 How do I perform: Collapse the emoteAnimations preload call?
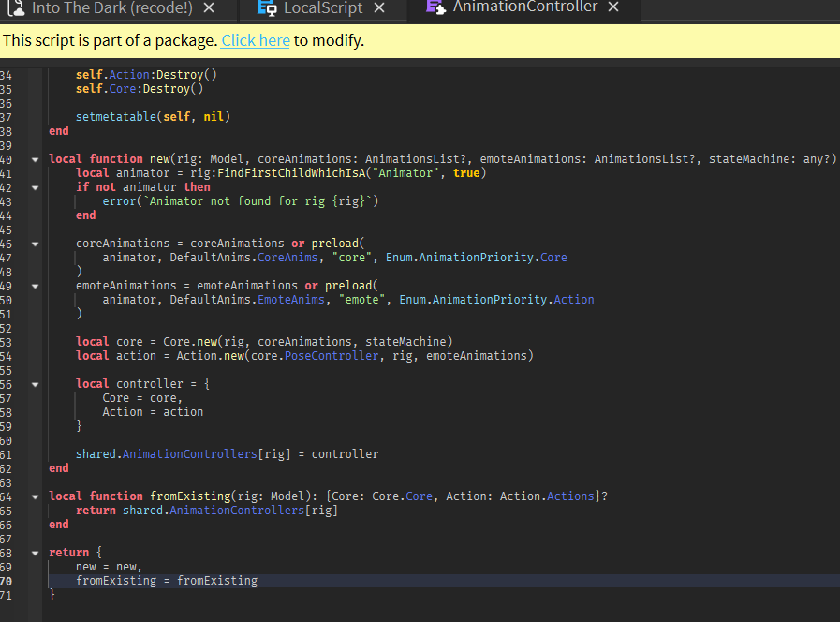pos(34,285)
